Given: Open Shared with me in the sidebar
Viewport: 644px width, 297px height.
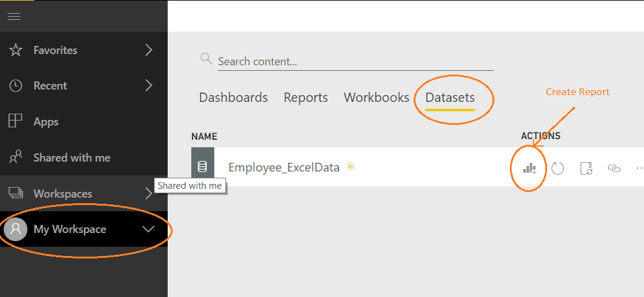Looking at the screenshot, I should coord(83,158).
